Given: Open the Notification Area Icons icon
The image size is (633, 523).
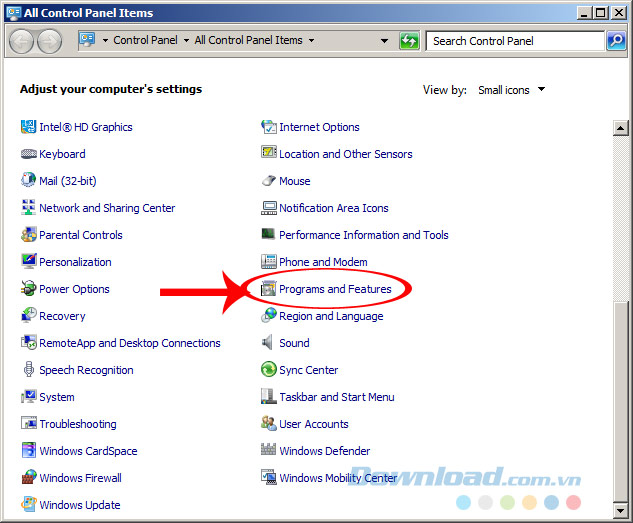Looking at the screenshot, I should click(268, 208).
